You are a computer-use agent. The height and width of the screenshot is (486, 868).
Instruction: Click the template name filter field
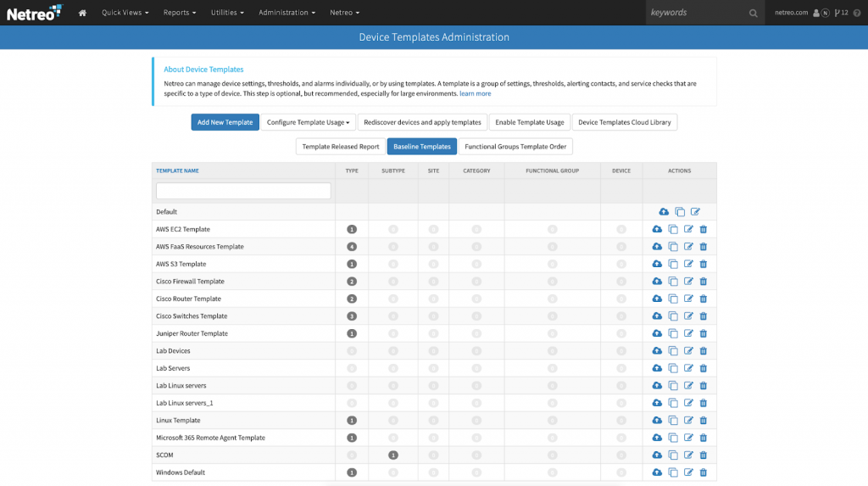click(x=243, y=191)
